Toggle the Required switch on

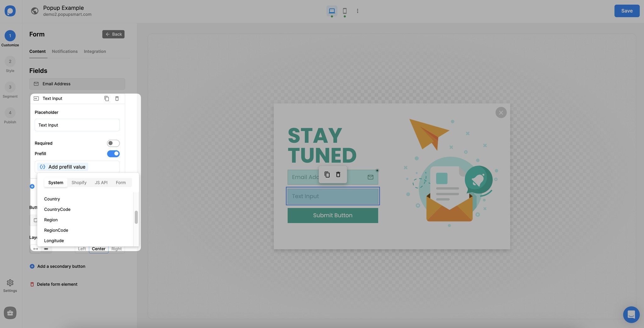coord(113,143)
